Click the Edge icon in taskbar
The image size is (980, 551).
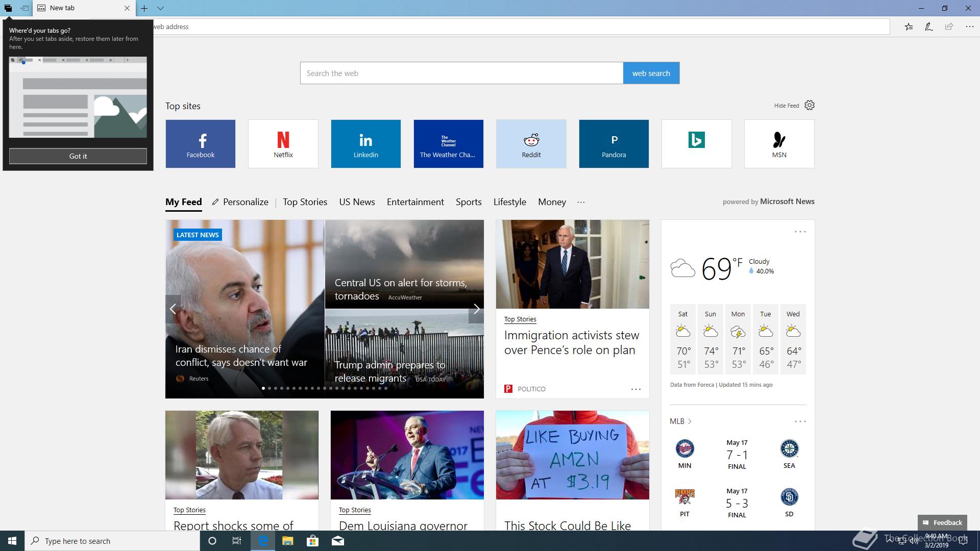pyautogui.click(x=263, y=541)
